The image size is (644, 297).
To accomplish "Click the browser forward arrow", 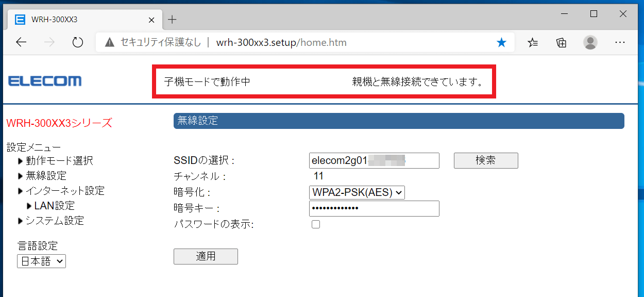I will point(49,42).
